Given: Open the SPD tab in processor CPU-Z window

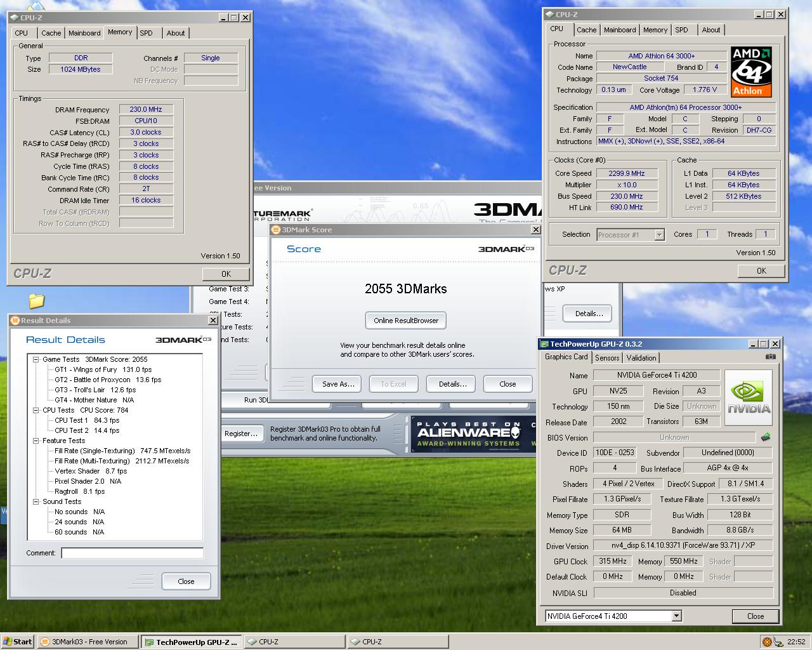Looking at the screenshot, I should coord(682,30).
